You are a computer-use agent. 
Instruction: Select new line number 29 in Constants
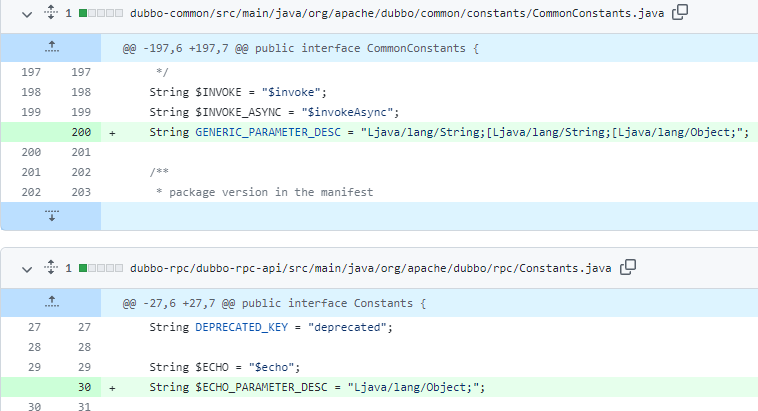(84, 367)
